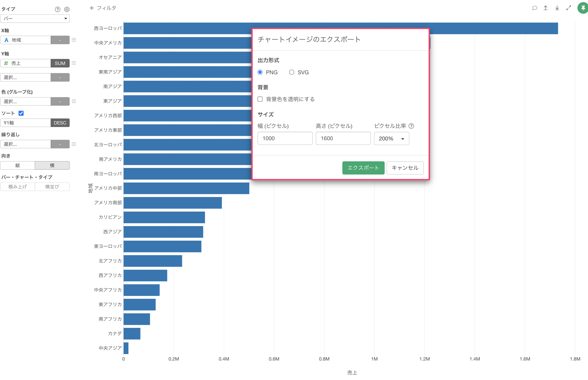Enable transparent background checkbox
588x380 pixels.
(260, 99)
